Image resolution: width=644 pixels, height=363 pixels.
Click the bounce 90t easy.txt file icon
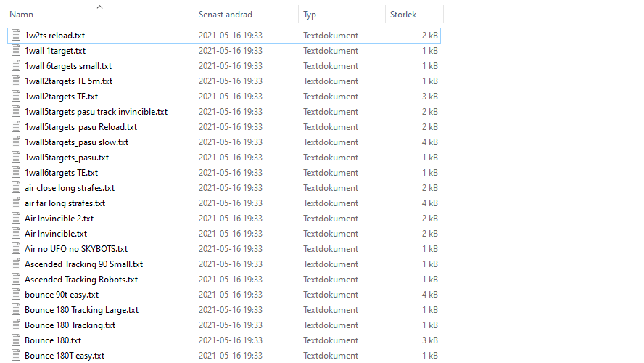pyautogui.click(x=17, y=295)
